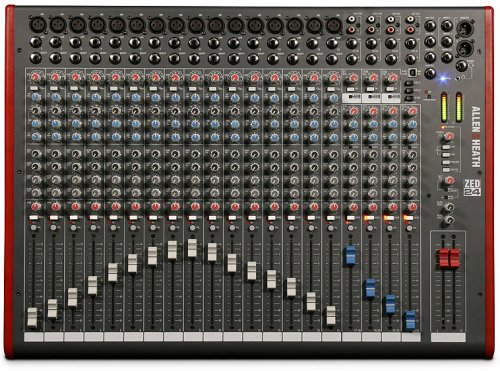Turn the red gain knob of channel 1
Viewport: 500px width, 371px height.
click(35, 77)
